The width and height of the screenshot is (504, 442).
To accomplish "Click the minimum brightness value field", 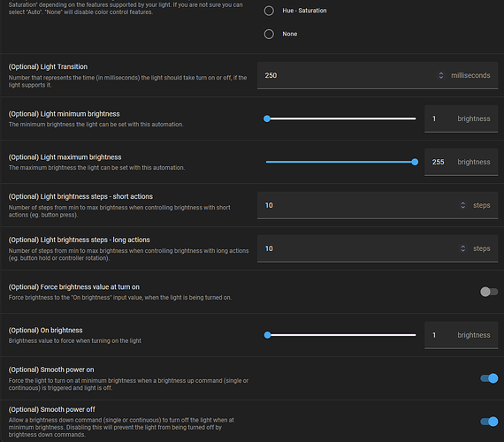I will (461, 118).
